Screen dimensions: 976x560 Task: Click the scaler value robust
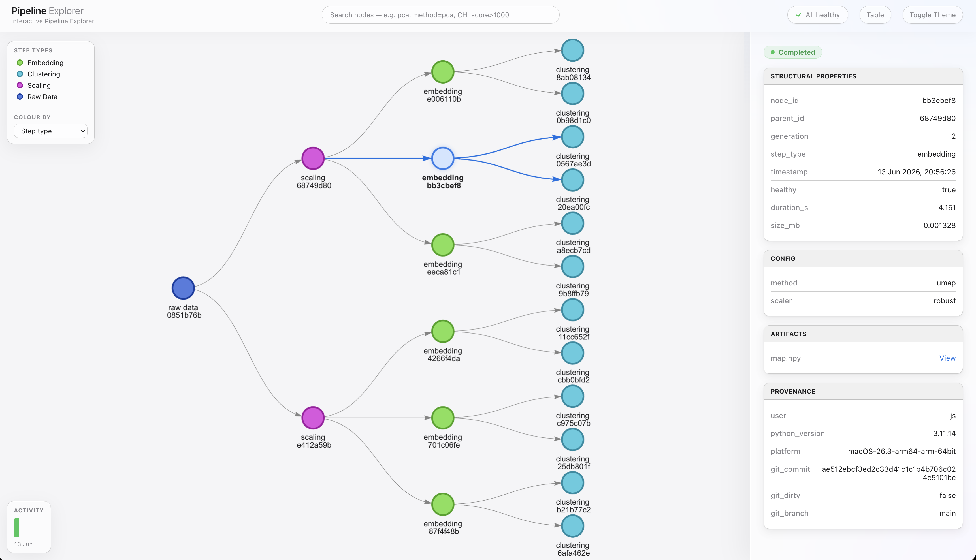click(945, 301)
